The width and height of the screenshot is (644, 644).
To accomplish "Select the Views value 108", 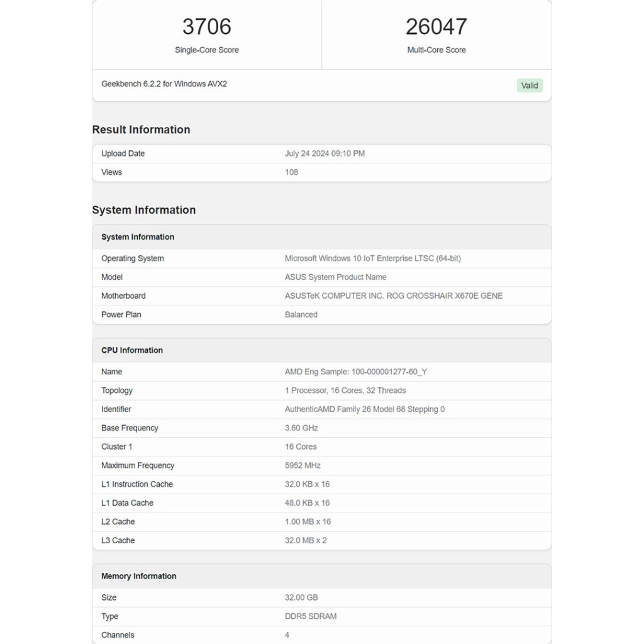I will (291, 172).
